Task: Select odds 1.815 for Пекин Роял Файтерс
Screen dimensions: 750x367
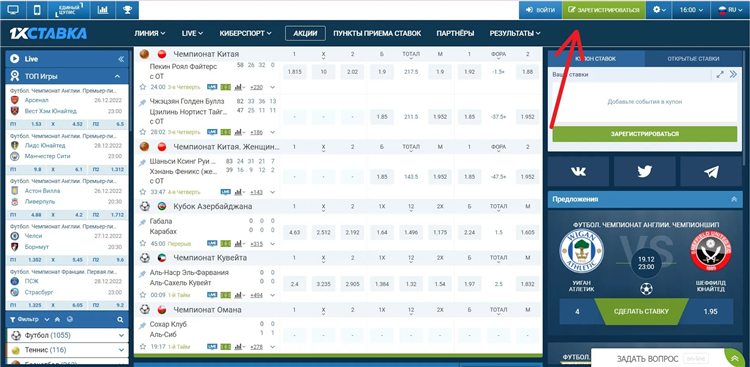Action: tap(295, 72)
